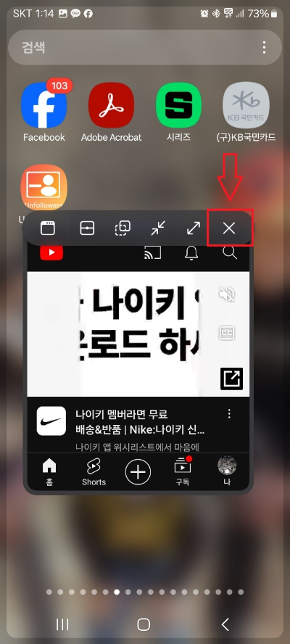Tap the Nike channel logo
This screenshot has width=290, height=644.
pos(51,421)
